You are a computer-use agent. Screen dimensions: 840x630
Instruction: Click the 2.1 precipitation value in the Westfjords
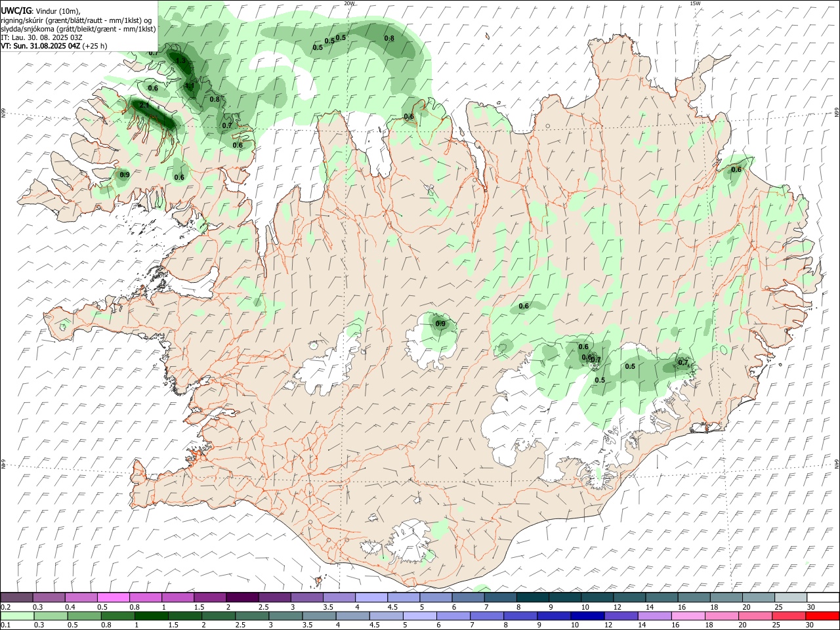[145, 105]
